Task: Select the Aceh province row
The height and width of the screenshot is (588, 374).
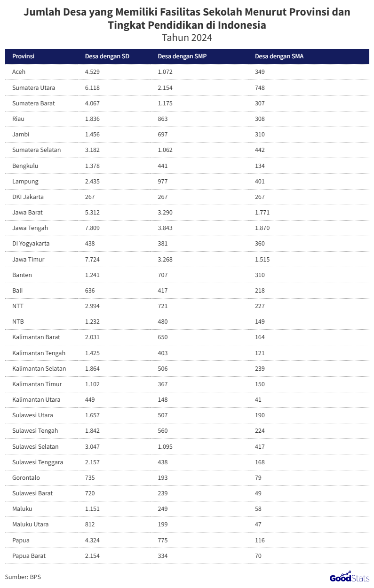Action: click(x=19, y=72)
